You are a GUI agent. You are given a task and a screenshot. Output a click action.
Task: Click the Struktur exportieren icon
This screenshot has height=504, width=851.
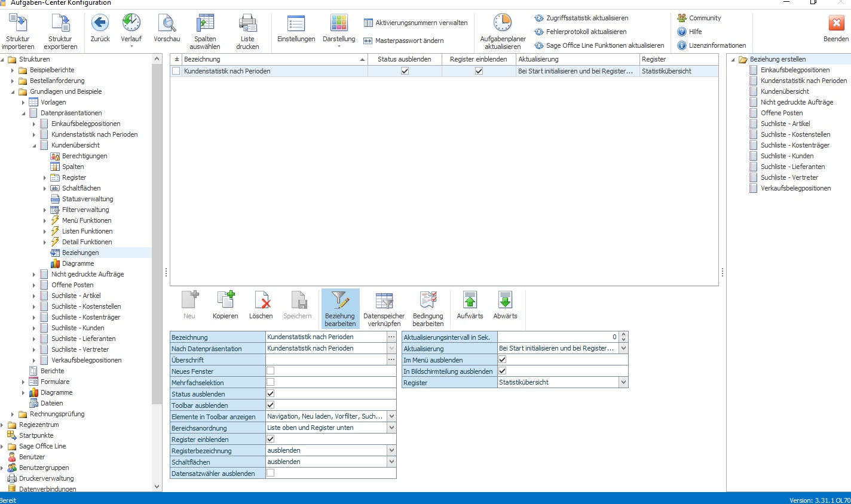60,24
